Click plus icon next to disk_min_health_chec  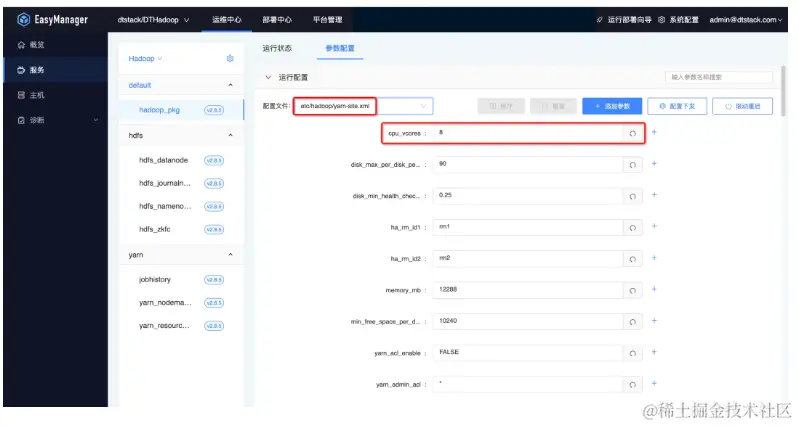[654, 195]
